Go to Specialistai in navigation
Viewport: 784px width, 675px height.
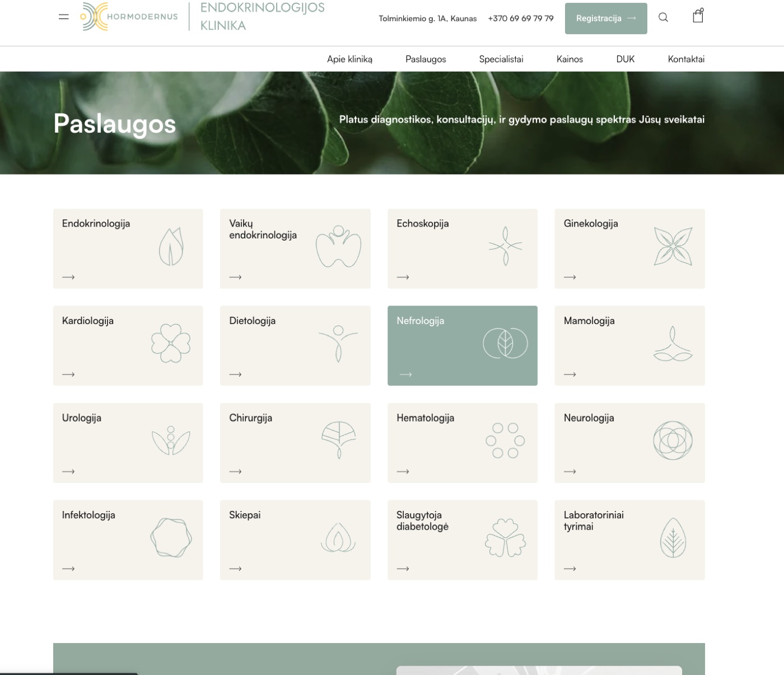click(501, 59)
